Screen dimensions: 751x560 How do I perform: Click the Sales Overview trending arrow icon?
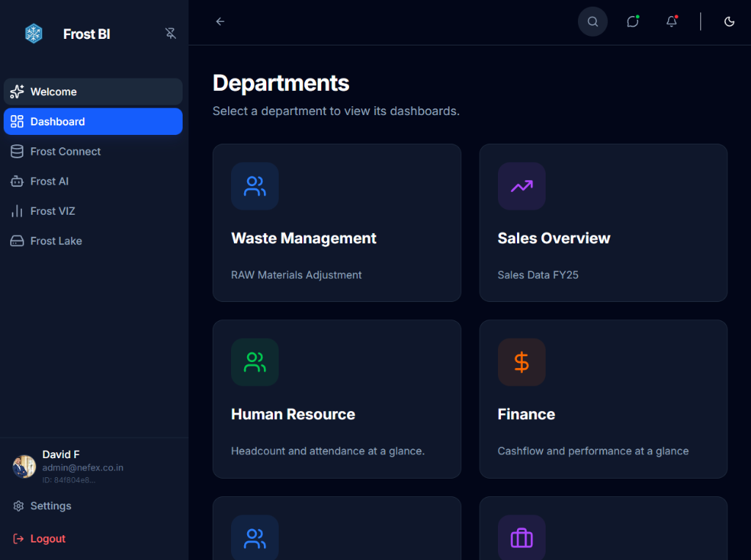coord(521,186)
